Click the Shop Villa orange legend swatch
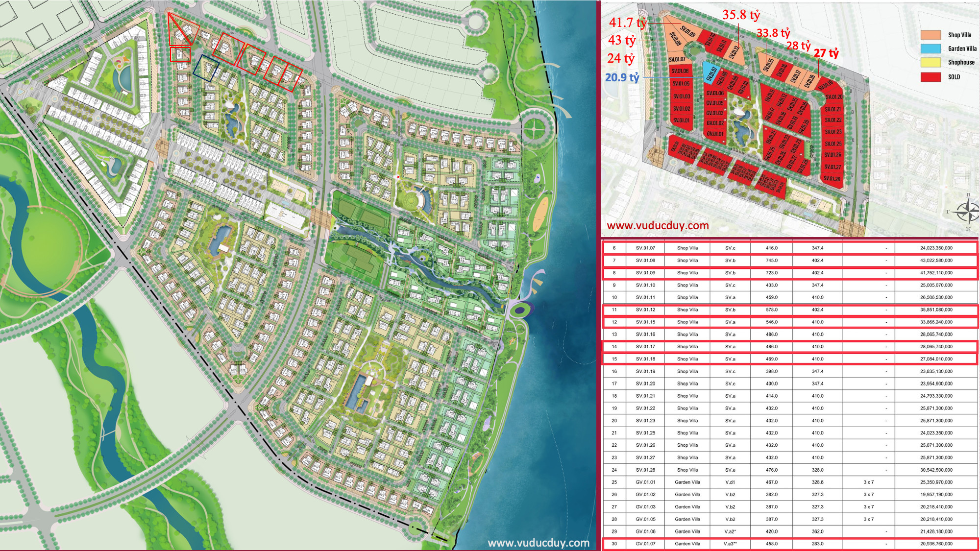 [931, 35]
